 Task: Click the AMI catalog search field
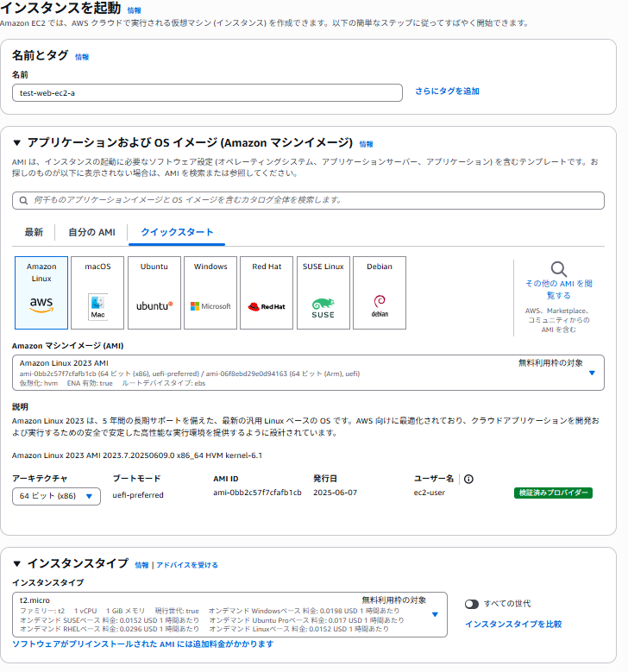coord(309,200)
